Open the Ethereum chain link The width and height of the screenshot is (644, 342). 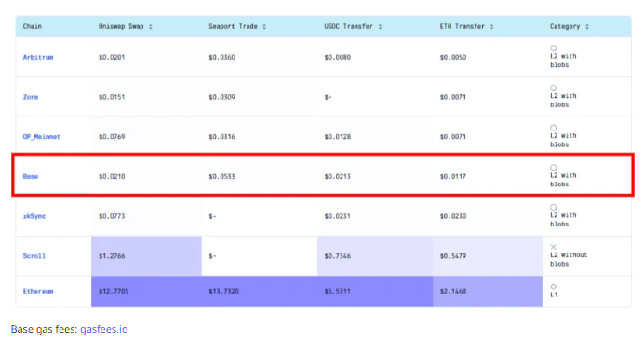38,292
